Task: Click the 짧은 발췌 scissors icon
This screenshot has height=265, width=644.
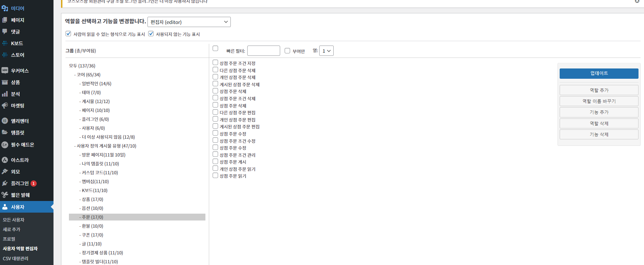Action: (x=5, y=195)
